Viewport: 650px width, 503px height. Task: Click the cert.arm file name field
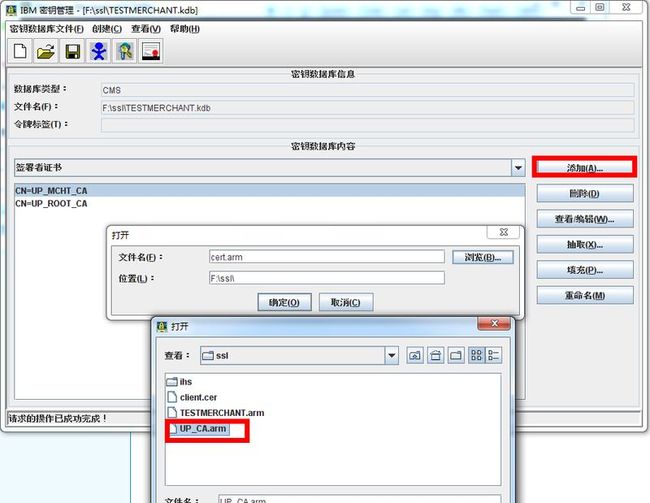click(x=327, y=257)
